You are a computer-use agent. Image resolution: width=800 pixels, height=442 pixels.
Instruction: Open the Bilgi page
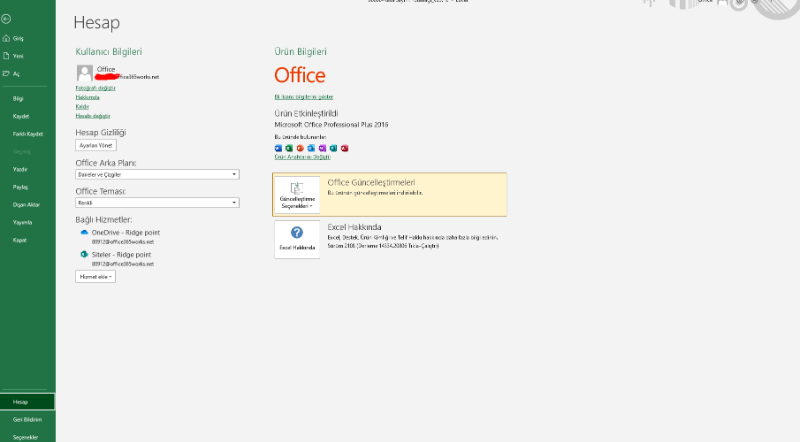click(18, 99)
